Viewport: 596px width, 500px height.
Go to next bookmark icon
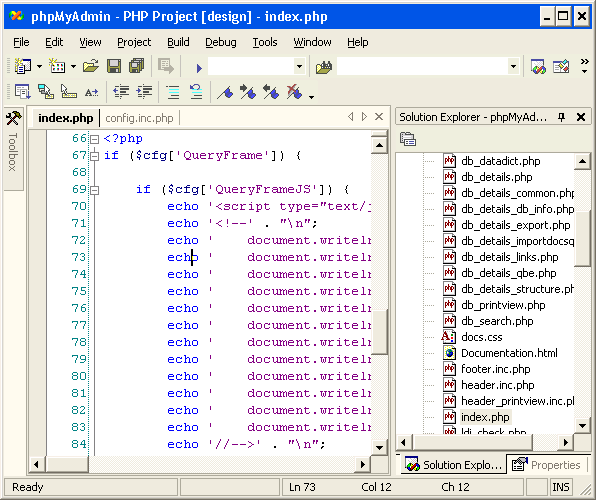[248, 92]
